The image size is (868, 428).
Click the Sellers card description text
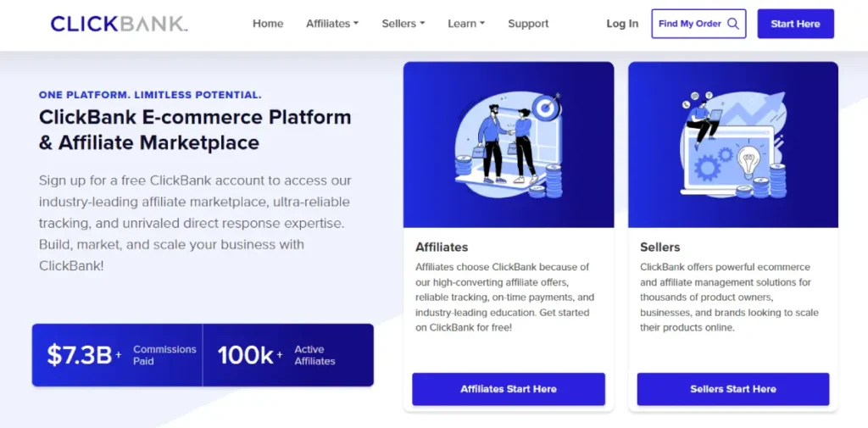729,297
